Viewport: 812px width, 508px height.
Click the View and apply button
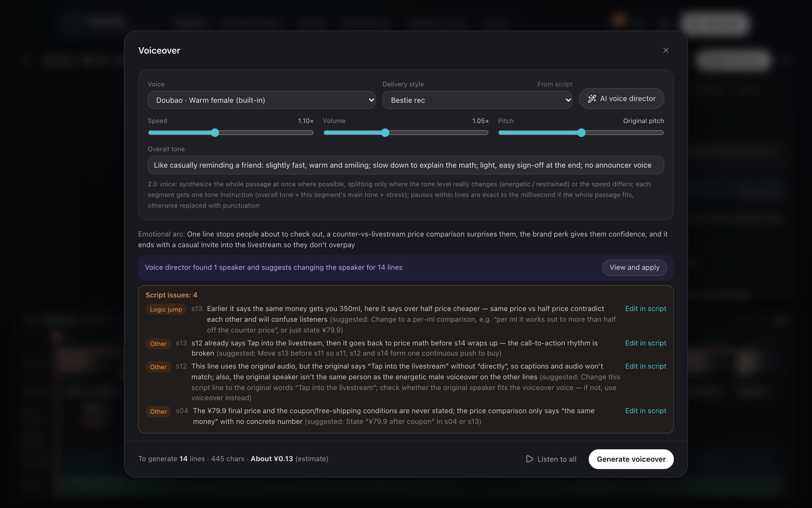tap(634, 267)
